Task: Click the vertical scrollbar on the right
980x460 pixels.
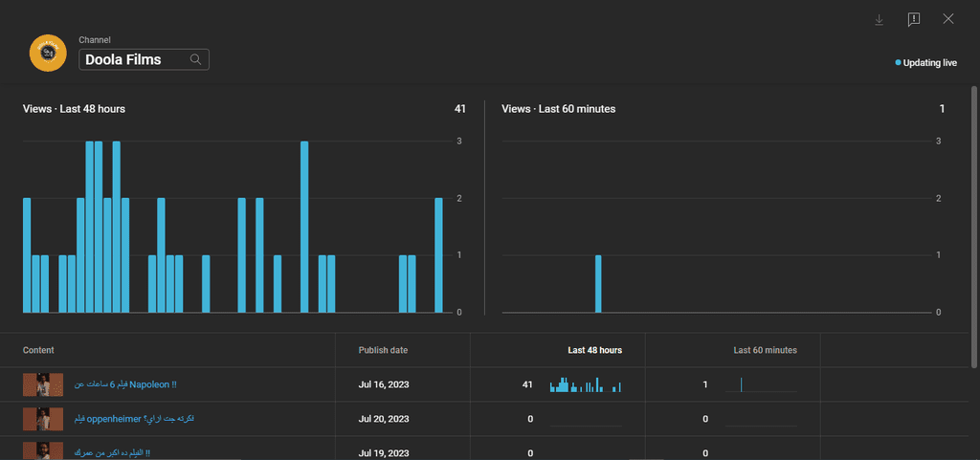Action: pos(973,228)
